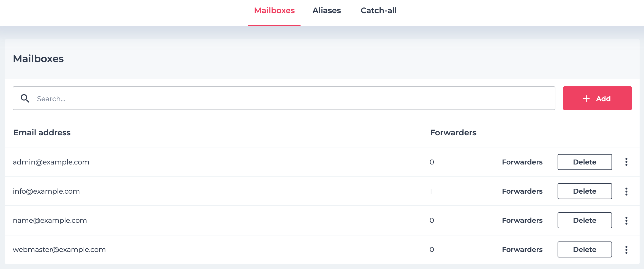Open the Catch-all tab
Image resolution: width=644 pixels, height=269 pixels.
click(378, 10)
